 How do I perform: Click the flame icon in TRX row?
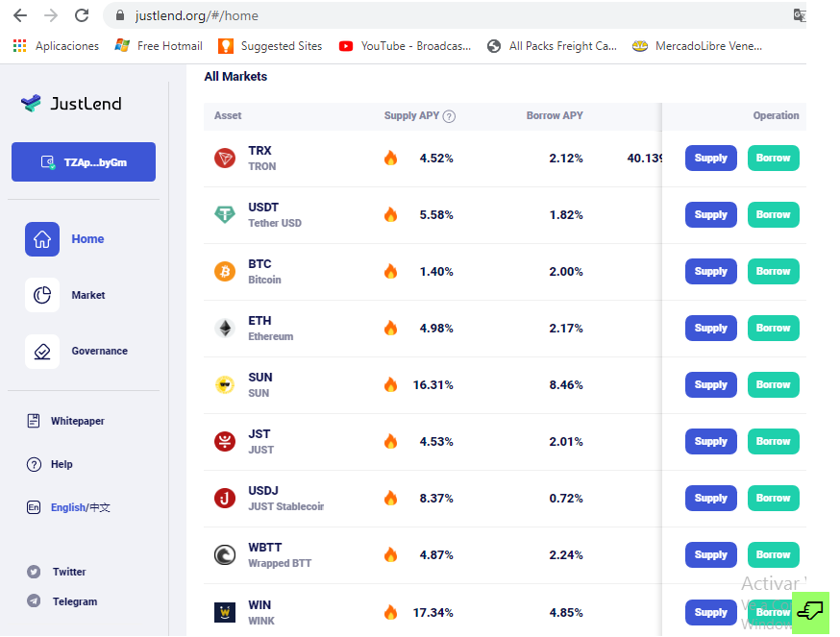pyautogui.click(x=390, y=158)
